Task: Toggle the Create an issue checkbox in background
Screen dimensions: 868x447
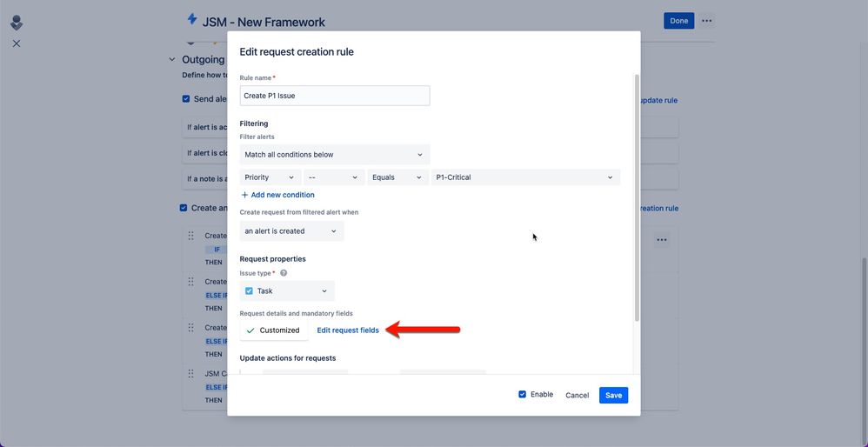Action: [184, 208]
